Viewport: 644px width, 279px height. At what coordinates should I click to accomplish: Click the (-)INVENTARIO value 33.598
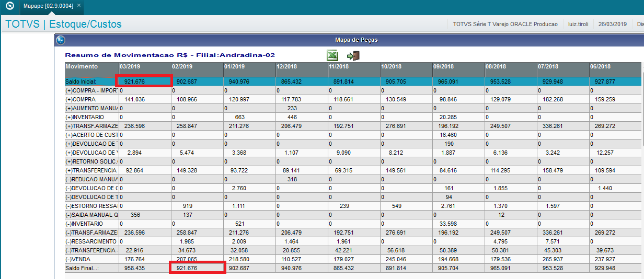click(449, 224)
